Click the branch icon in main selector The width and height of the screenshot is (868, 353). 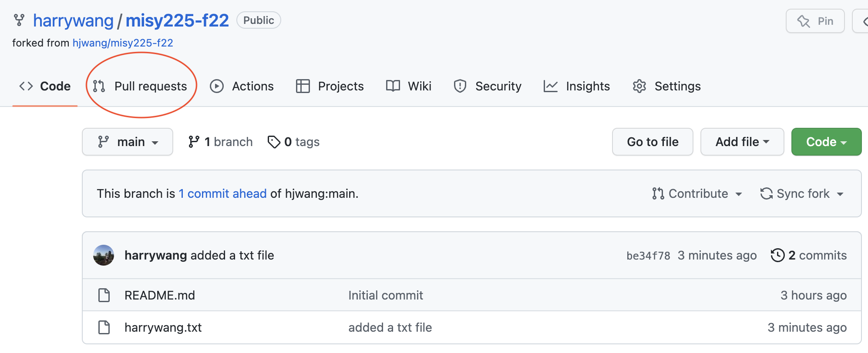104,142
